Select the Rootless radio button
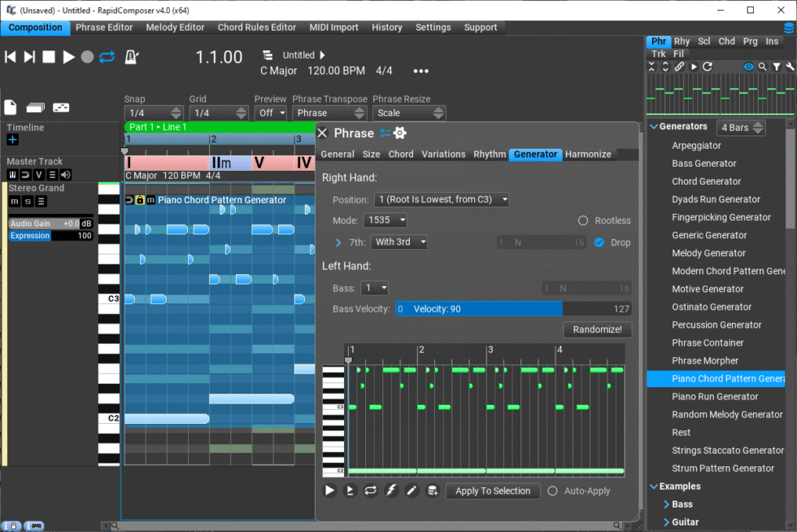The width and height of the screenshot is (797, 532). (x=582, y=220)
